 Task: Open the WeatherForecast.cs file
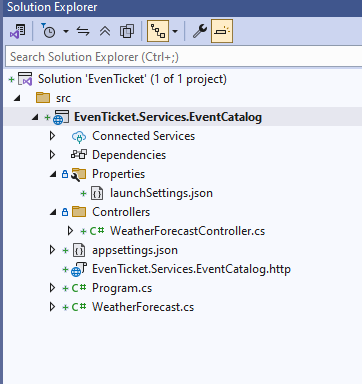point(143,307)
